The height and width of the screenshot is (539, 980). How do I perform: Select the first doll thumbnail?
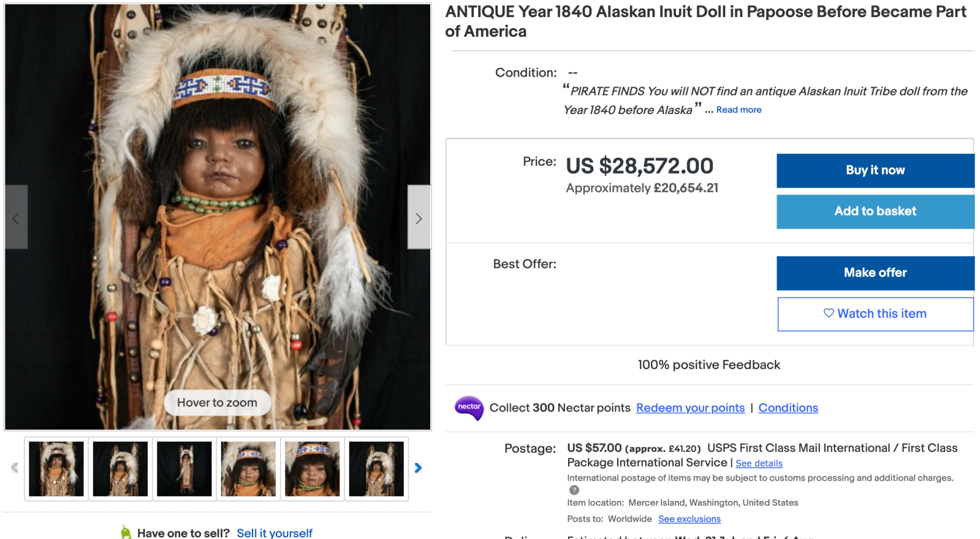pos(56,469)
